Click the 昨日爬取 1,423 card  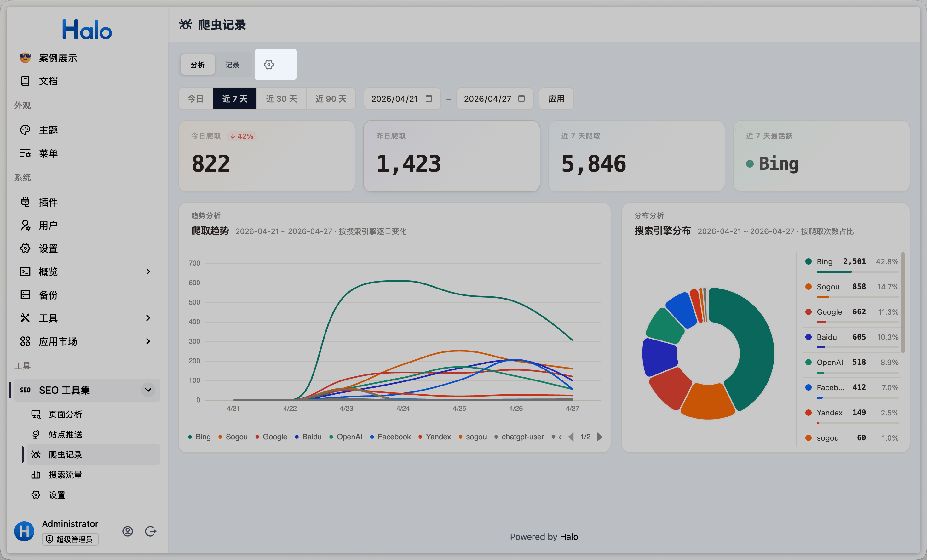coord(452,156)
